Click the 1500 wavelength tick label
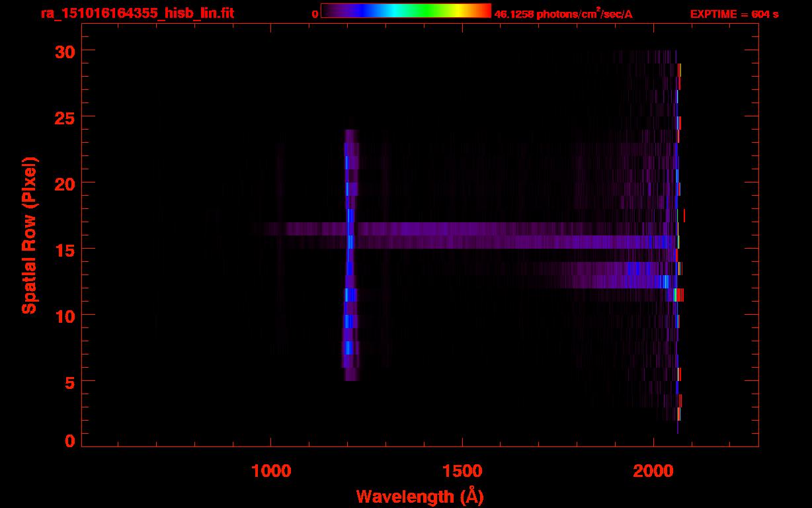Screen dimensions: 812x508 pyautogui.click(x=462, y=471)
